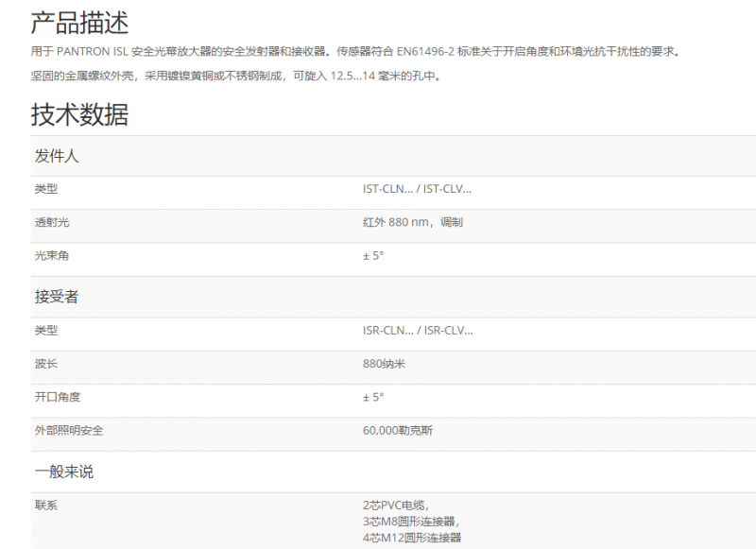Click the 光束角 row label
The image size is (756, 549).
pos(52,255)
